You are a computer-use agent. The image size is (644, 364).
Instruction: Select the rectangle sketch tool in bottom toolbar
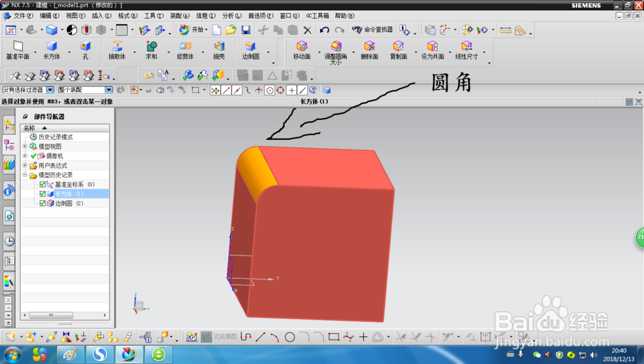point(334,337)
